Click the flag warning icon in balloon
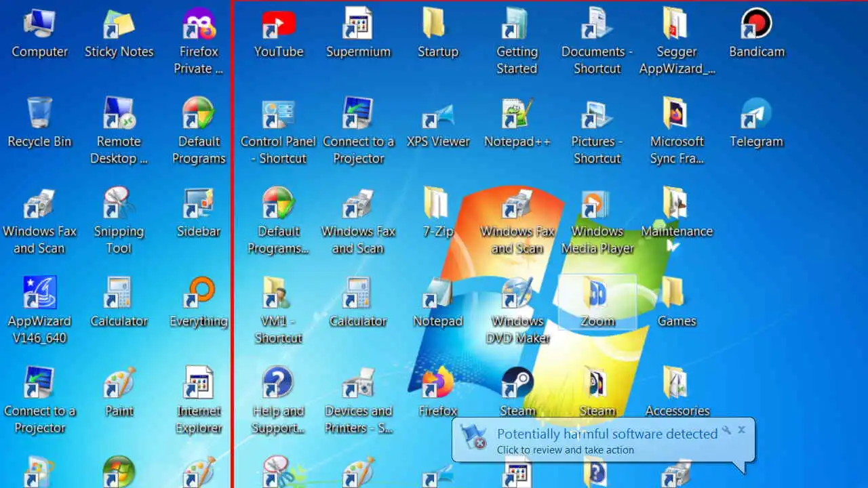Viewport: 868px width, 488px height. [x=473, y=437]
